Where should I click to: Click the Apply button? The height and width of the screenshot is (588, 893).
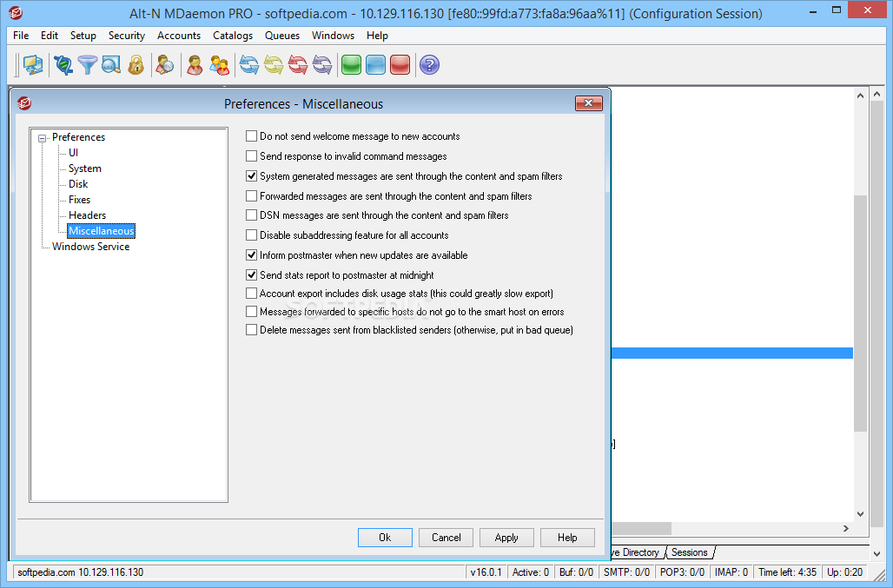click(506, 538)
